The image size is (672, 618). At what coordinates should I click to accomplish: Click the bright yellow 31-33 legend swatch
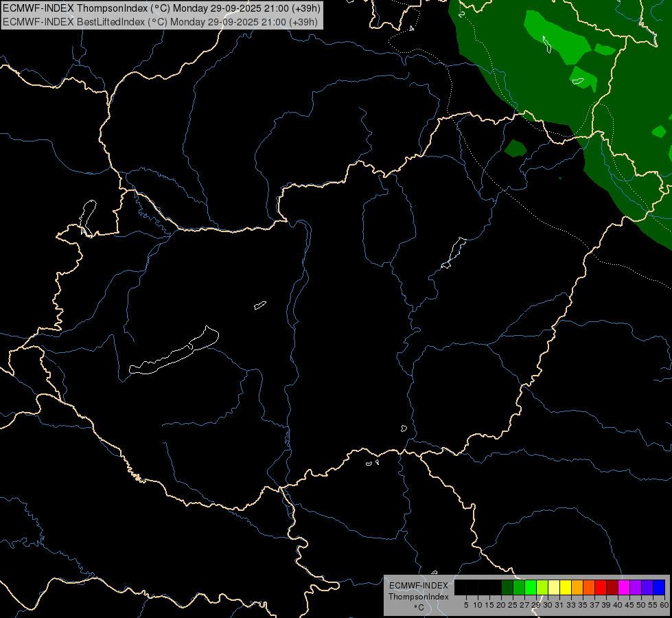click(566, 587)
